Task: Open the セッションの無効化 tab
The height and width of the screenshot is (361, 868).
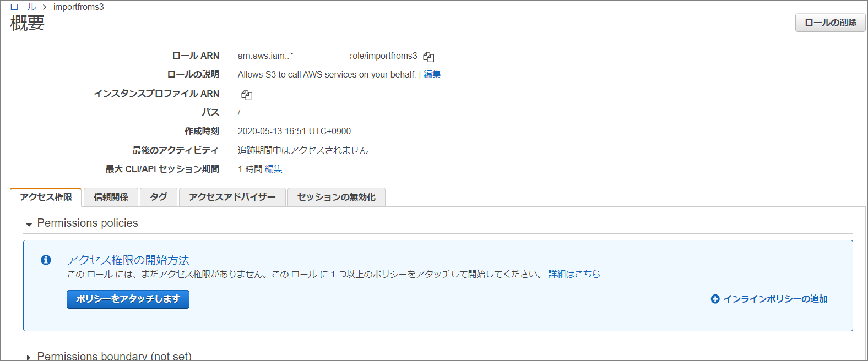Action: (336, 197)
